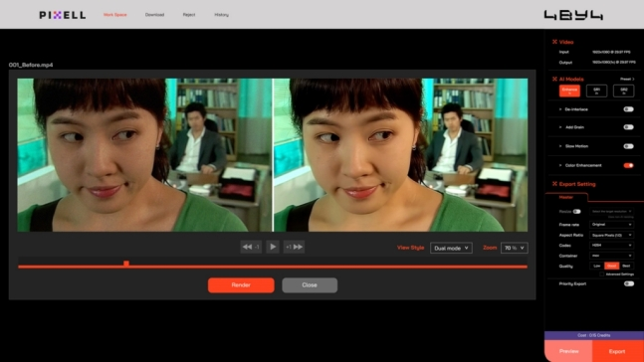Open the History tab
Screen dimensions: 644x362
click(221, 15)
